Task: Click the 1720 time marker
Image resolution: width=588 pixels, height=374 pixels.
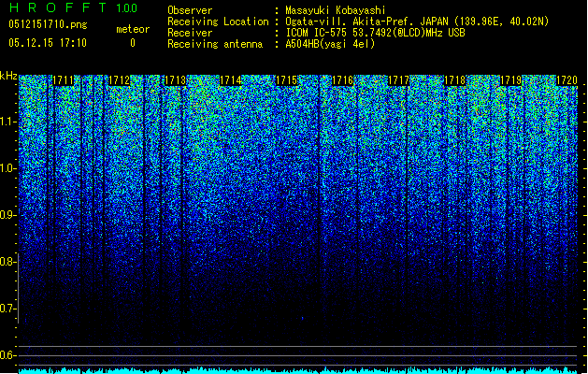Action: (566, 80)
